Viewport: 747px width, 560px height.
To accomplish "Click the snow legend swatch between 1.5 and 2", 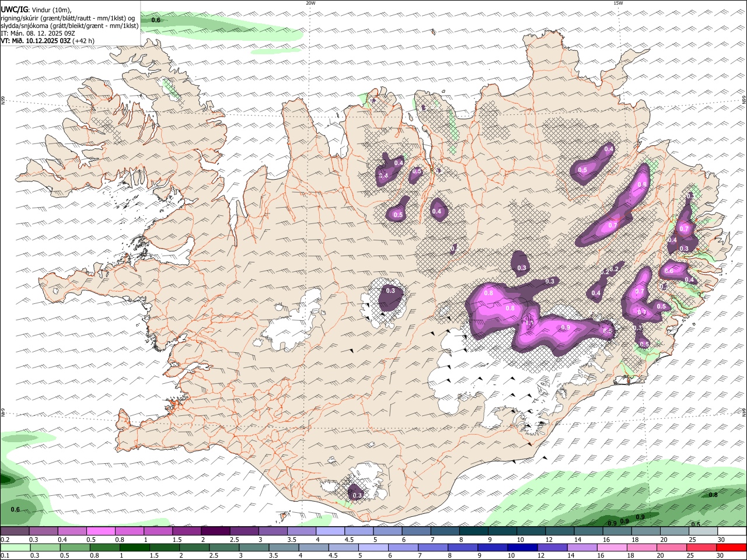I will pyautogui.click(x=186, y=531).
